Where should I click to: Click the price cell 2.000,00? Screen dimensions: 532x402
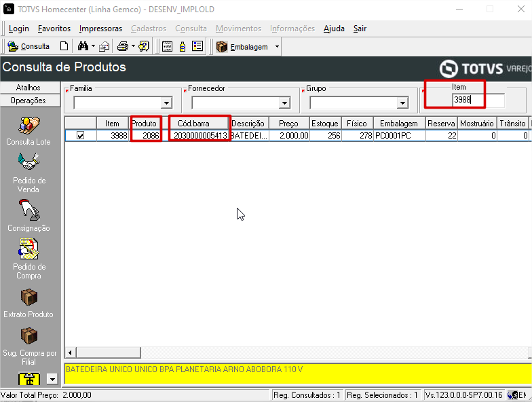point(289,136)
